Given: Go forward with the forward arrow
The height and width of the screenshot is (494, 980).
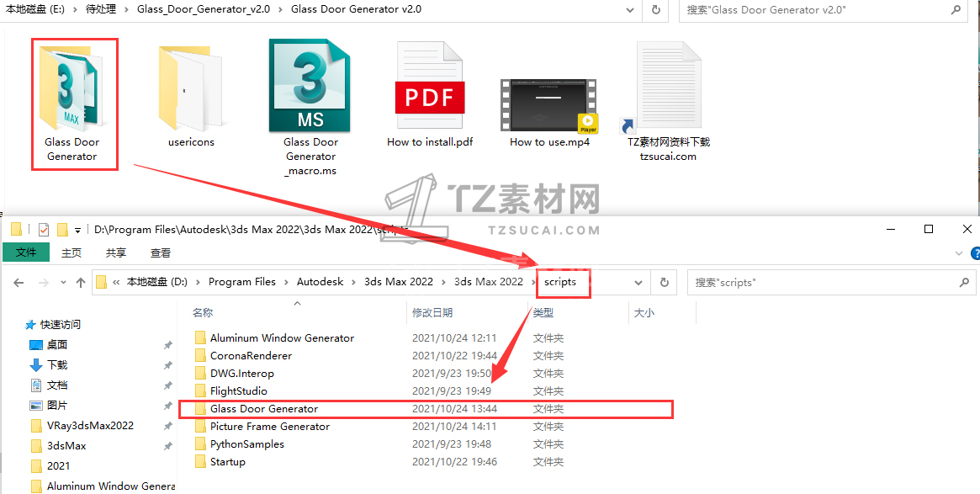Looking at the screenshot, I should 43,283.
